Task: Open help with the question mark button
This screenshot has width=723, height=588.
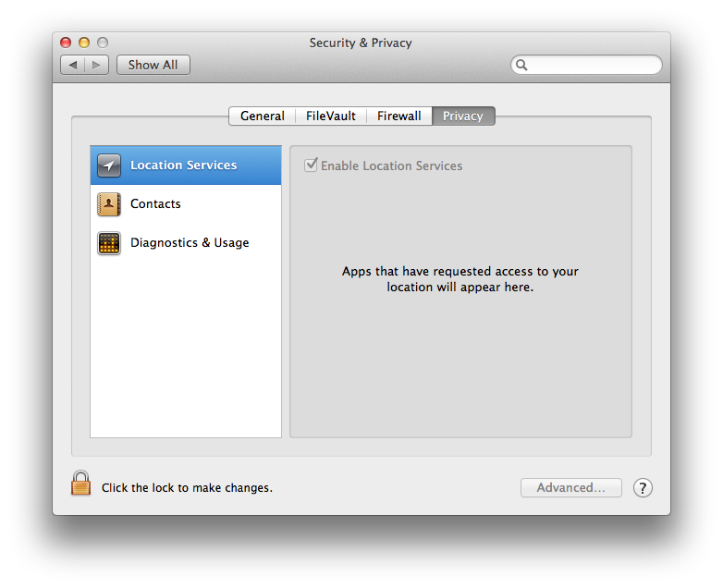Action: click(x=643, y=487)
